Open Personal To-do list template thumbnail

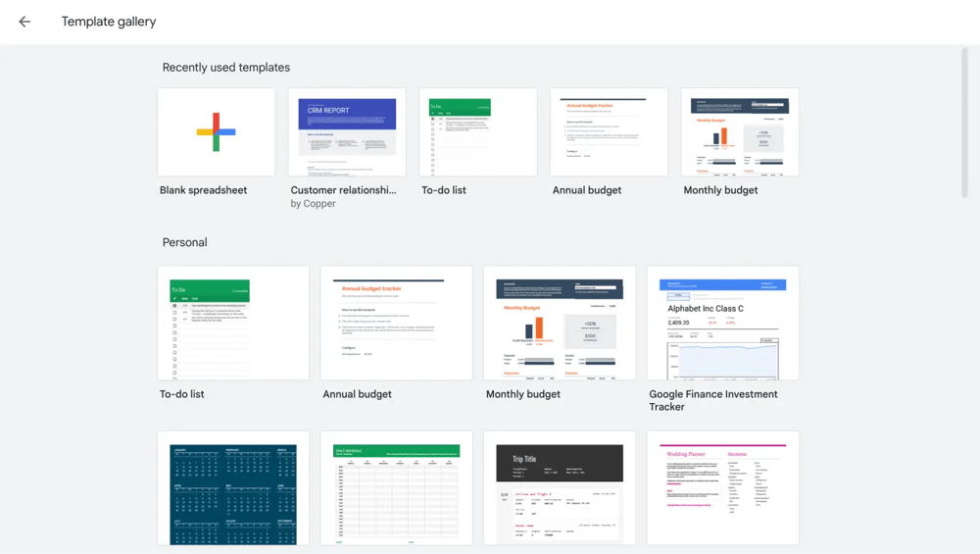(233, 323)
